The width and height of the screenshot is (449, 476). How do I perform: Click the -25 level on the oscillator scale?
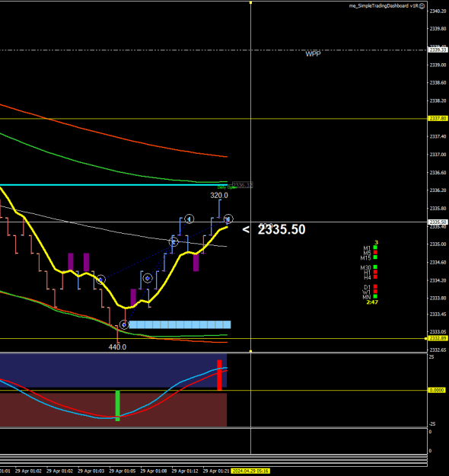pos(431,424)
